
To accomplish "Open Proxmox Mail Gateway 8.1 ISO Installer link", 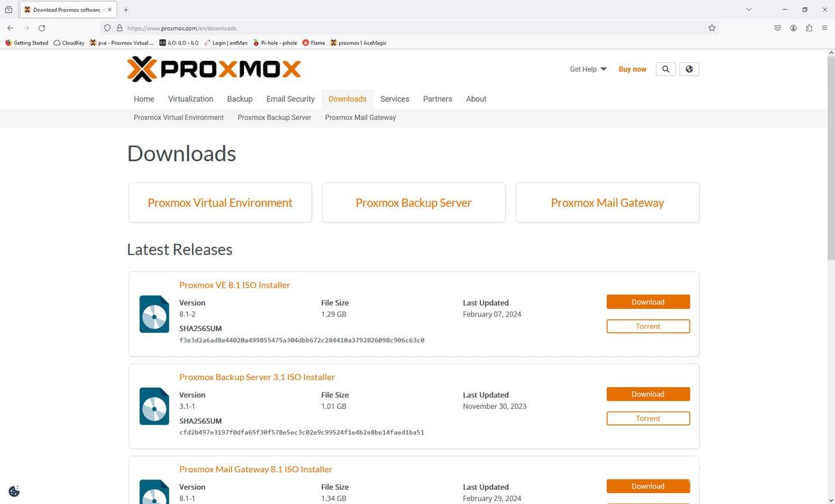I will [256, 469].
